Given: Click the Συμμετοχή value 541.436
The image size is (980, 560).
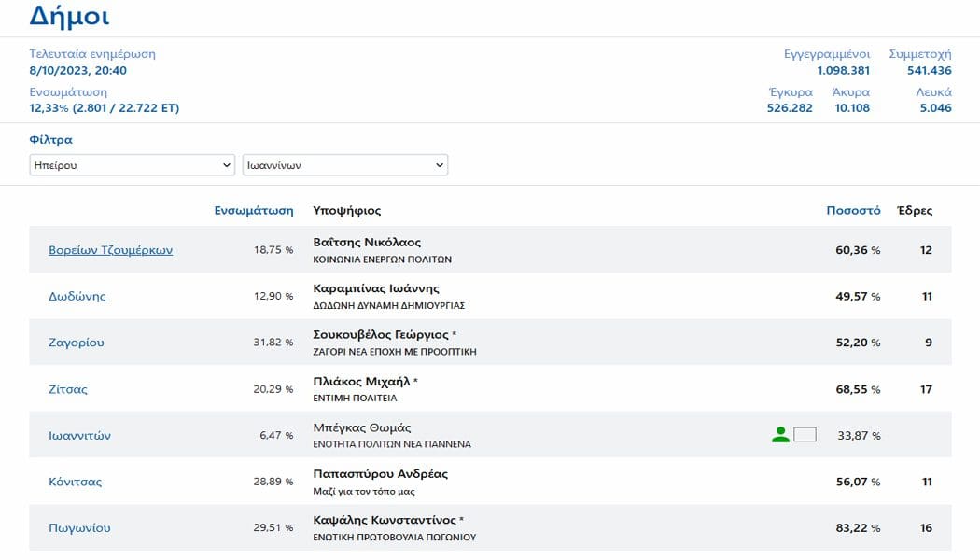Looking at the screenshot, I should [930, 71].
